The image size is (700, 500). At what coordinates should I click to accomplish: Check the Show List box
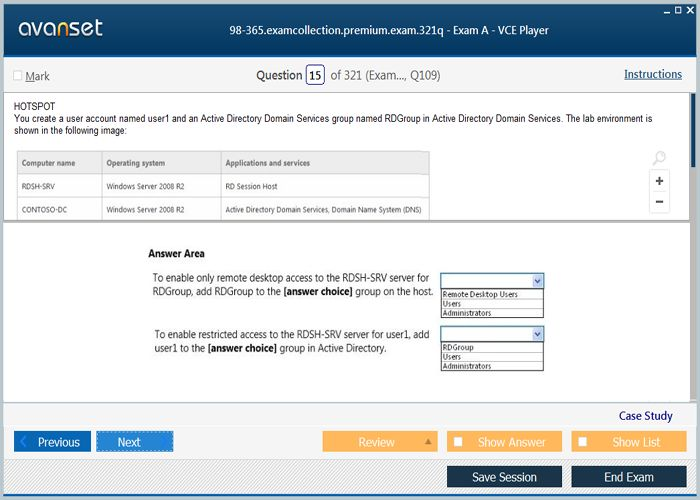tap(583, 442)
